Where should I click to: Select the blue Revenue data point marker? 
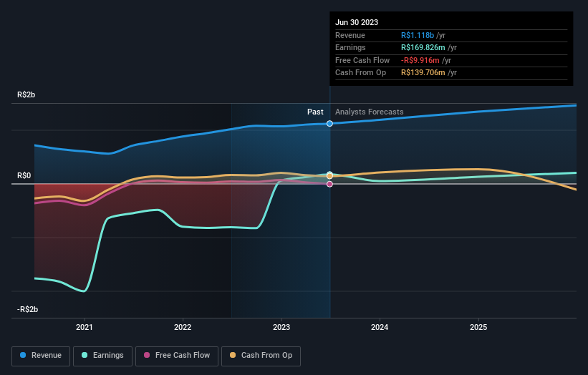click(x=329, y=124)
